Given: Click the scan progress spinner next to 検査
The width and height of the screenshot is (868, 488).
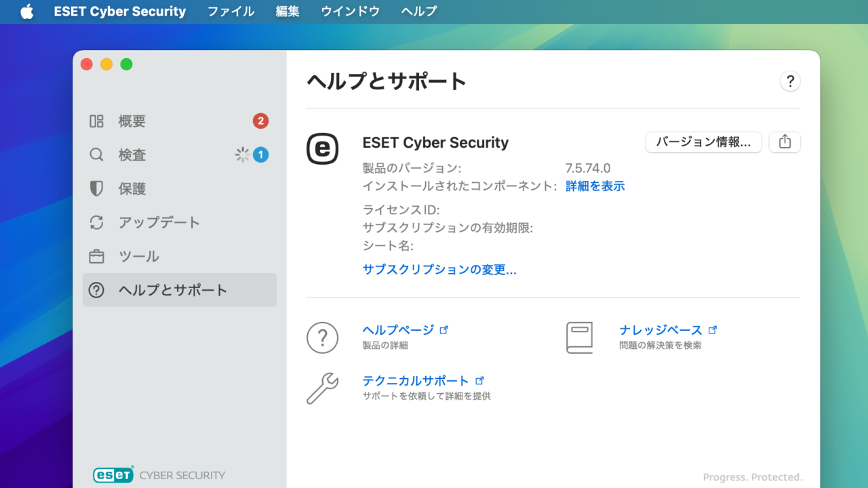Looking at the screenshot, I should pos(242,155).
